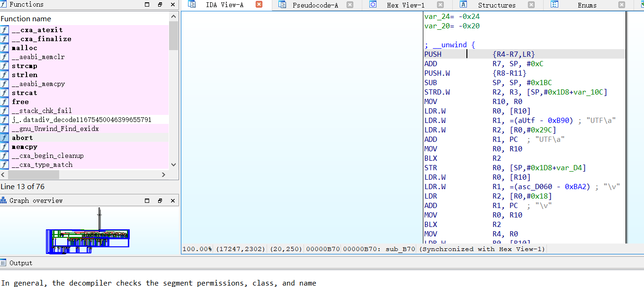The image size is (644, 287).
Task: Click the IDA View-A tab icon
Action: (x=192, y=5)
